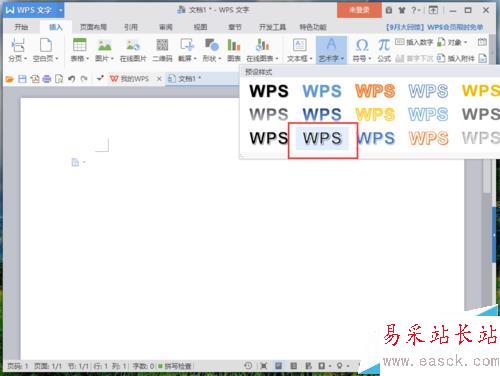Viewport: 500px width, 376px height.
Task: Switch to web layout view in status bar
Action: [308, 366]
